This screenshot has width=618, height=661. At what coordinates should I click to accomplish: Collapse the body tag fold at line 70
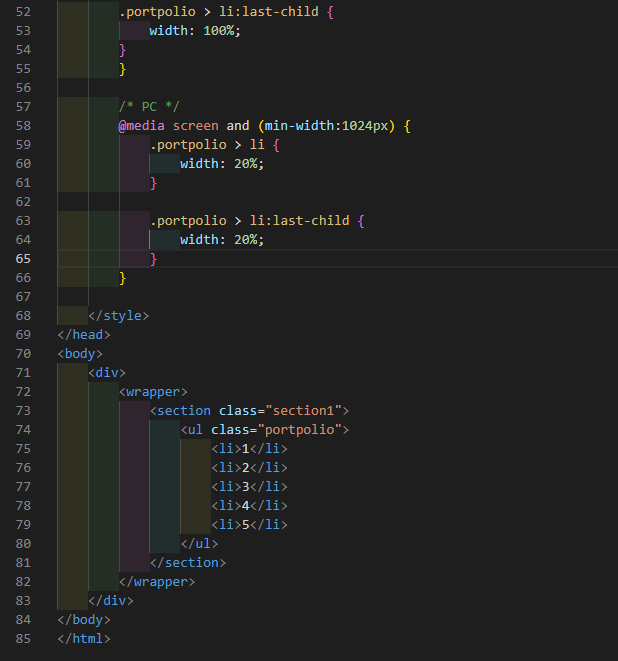46,354
